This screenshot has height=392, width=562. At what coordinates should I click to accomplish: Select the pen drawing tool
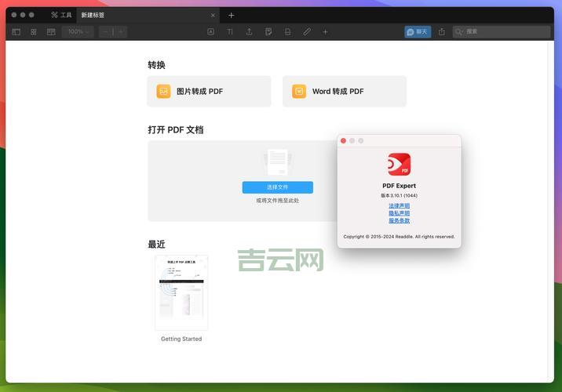coord(307,32)
